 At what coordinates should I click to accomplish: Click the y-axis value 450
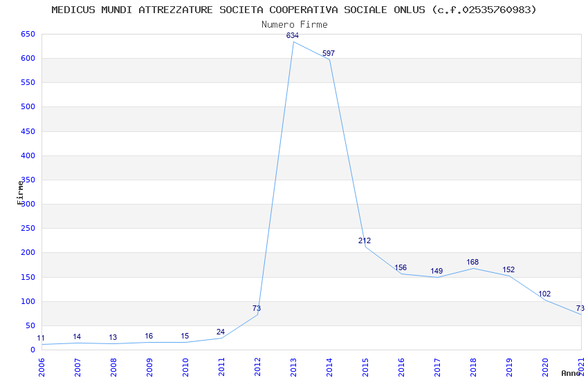click(x=28, y=131)
